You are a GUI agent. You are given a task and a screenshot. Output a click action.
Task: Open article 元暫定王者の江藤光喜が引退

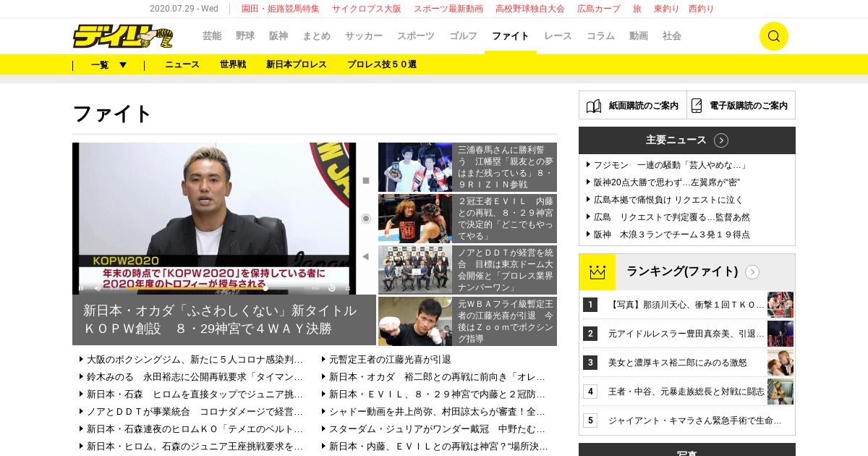390,359
